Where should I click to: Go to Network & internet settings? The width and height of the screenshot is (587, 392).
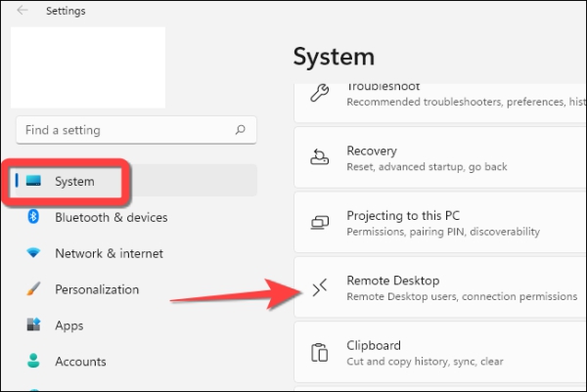tap(109, 253)
